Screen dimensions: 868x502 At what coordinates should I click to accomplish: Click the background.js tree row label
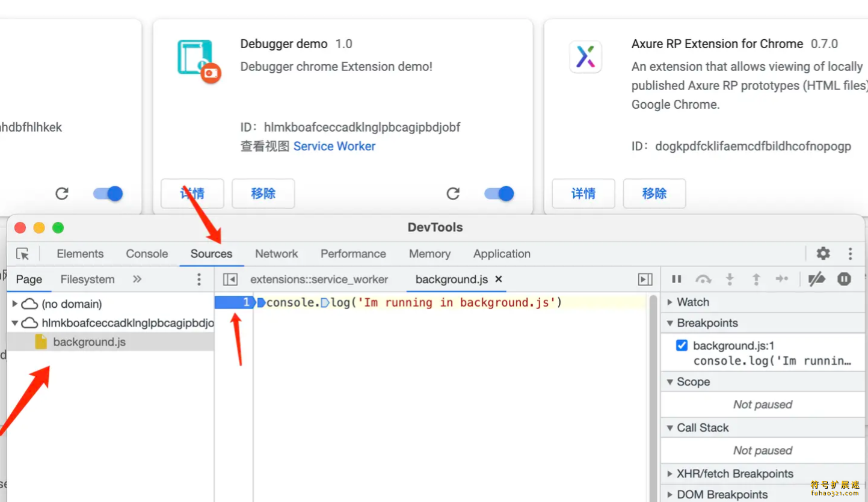pos(90,342)
